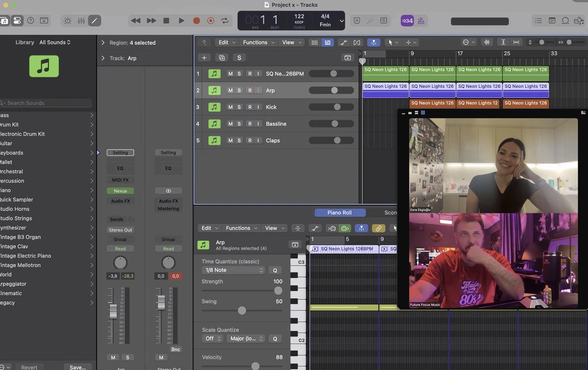The width and height of the screenshot is (588, 370).
Task: Open the Synthesizer library category
Action: [46, 227]
